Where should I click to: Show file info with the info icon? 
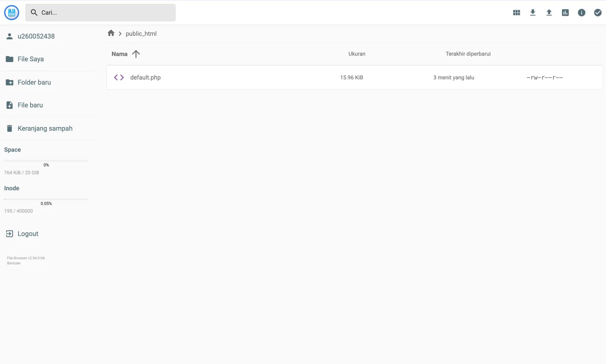(582, 13)
